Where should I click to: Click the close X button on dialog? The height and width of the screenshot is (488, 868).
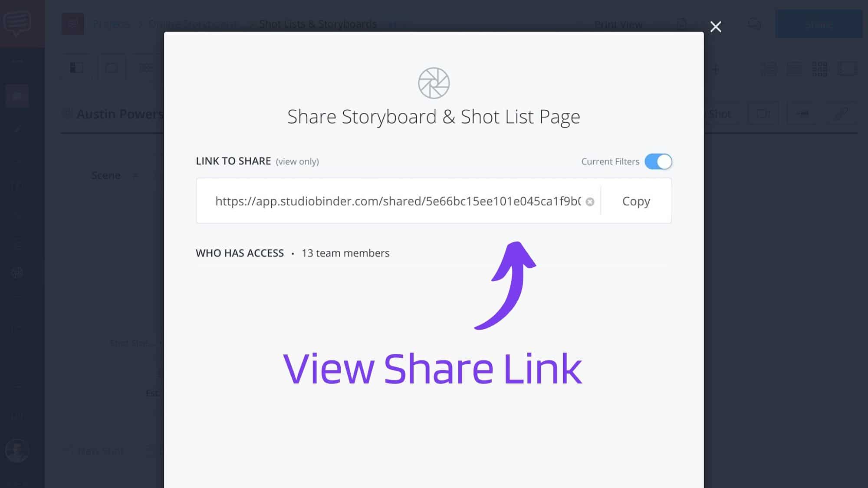point(715,26)
